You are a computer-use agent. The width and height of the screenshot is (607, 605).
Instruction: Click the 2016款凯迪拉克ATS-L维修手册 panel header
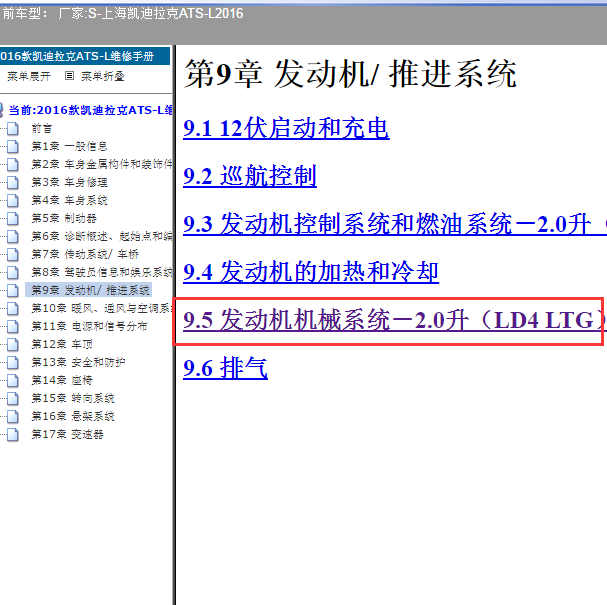pos(84,56)
